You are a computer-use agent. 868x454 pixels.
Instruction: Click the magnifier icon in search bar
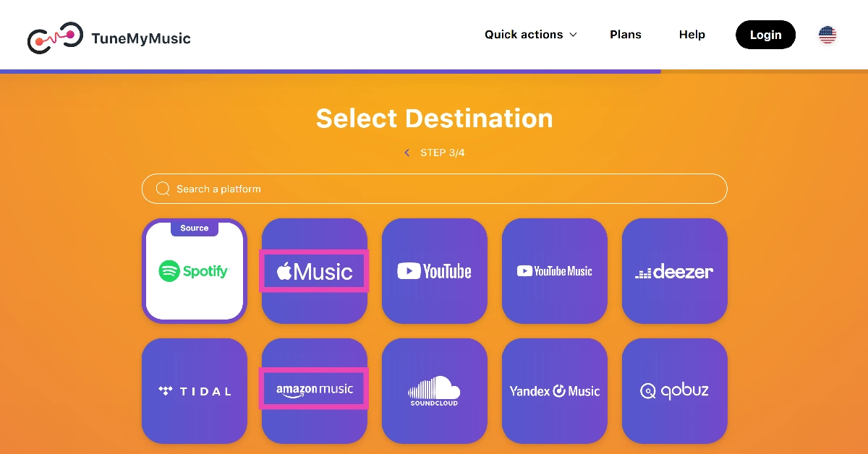click(163, 189)
